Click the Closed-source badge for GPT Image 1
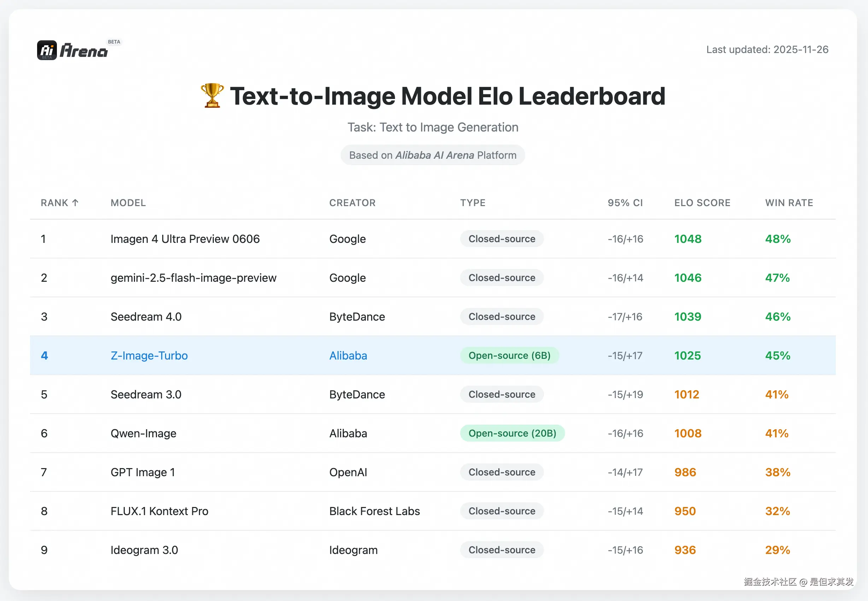 point(502,472)
